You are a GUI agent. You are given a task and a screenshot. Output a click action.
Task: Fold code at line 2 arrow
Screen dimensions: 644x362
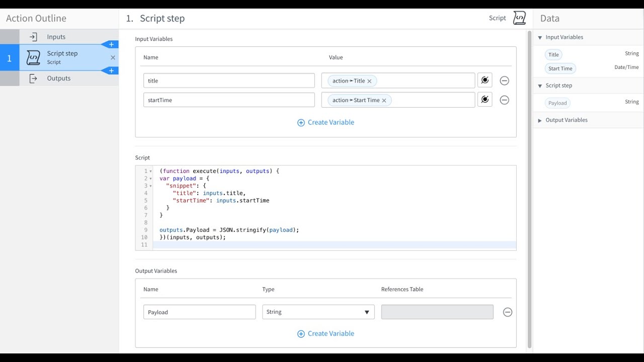point(151,178)
